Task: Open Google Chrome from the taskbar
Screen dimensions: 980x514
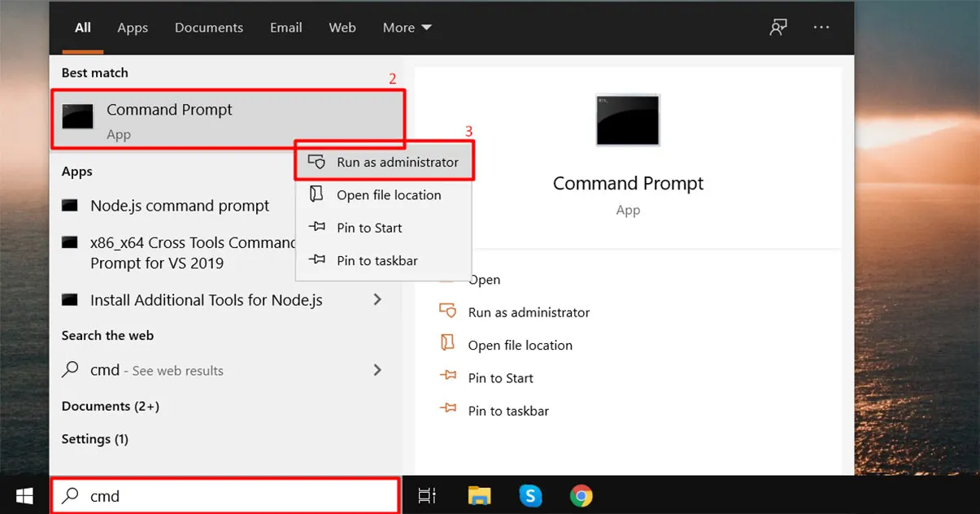Action: pyautogui.click(x=581, y=495)
